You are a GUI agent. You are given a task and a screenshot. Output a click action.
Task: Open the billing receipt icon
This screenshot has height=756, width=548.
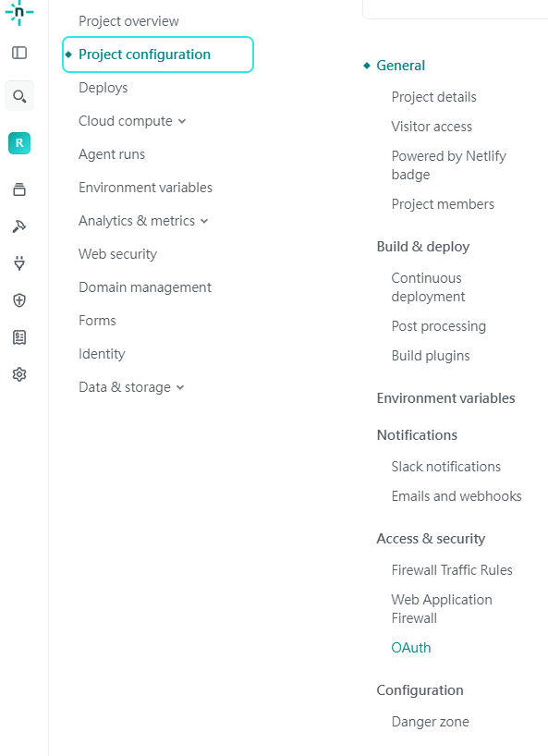pos(19,337)
